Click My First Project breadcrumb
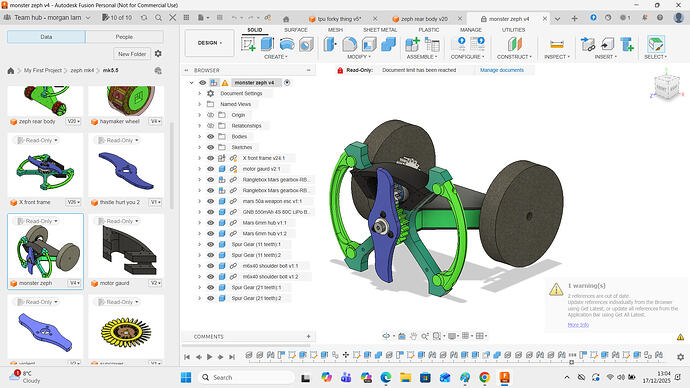The width and height of the screenshot is (690, 388). click(x=43, y=70)
